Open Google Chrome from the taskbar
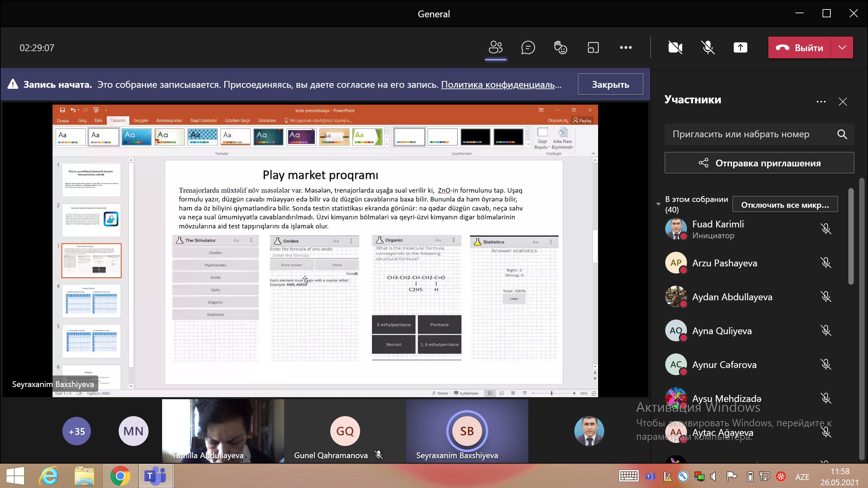 (120, 476)
